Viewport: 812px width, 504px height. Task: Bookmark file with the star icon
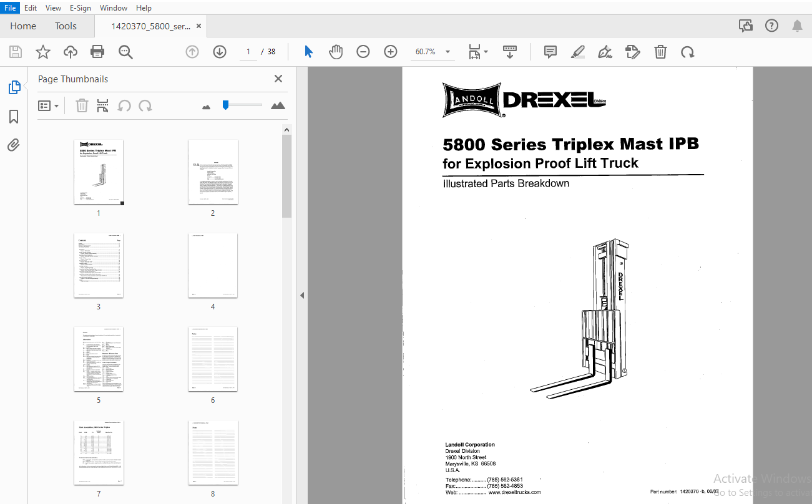[42, 52]
